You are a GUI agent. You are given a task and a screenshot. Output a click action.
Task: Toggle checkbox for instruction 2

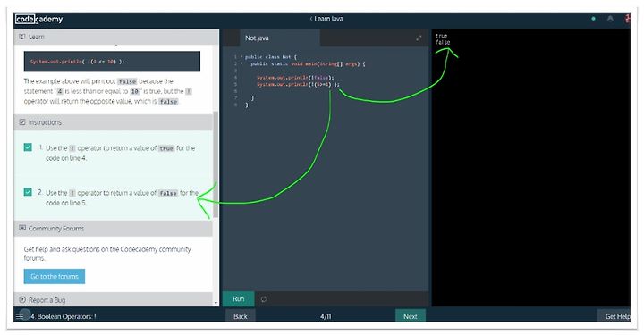[x=28, y=192]
